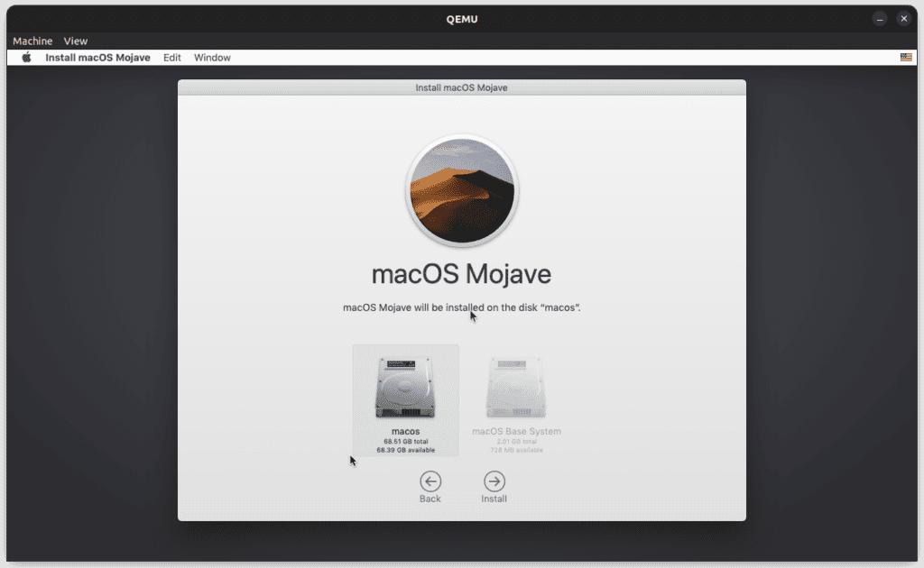Click the installer window title bar text
Viewport: 924px width, 568px height.
[461, 87]
